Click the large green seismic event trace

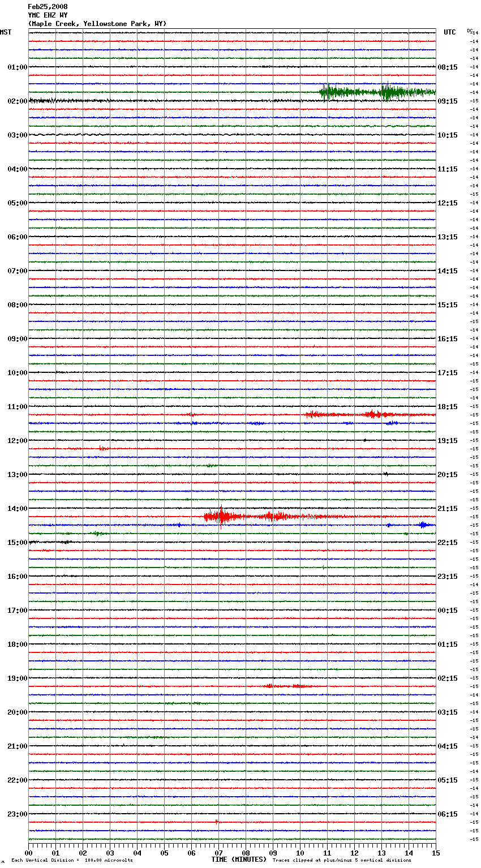pyautogui.click(x=377, y=92)
